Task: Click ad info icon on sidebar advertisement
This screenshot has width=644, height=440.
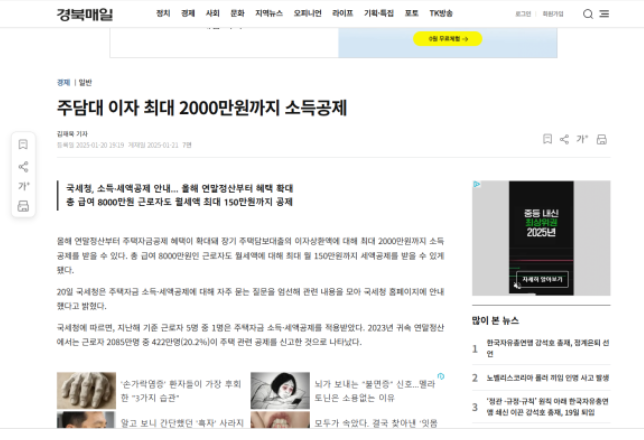Action: (476, 184)
